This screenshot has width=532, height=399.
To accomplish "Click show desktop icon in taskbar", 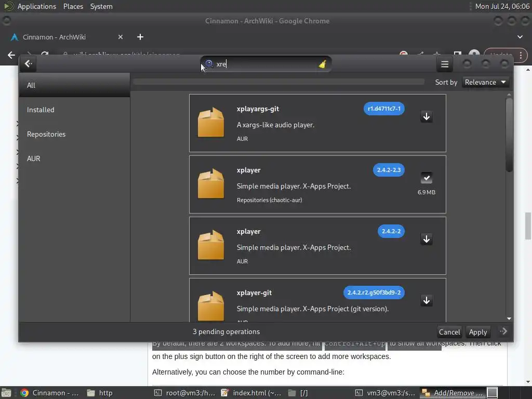I will [6, 393].
